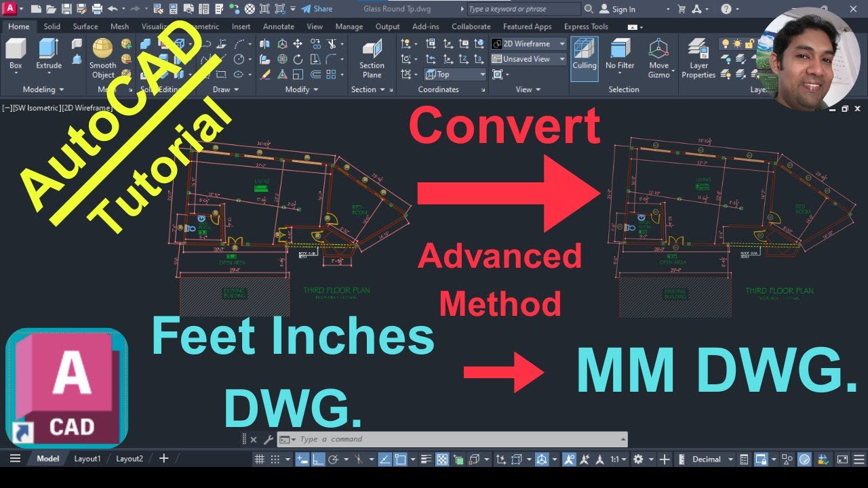
Task: Open the Unsaved View dropdown
Action: click(x=528, y=59)
